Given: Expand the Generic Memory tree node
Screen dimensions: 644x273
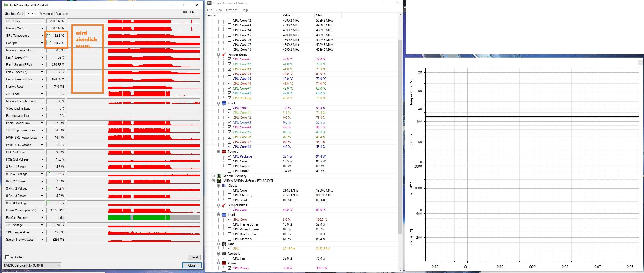Looking at the screenshot, I should tap(213, 176).
